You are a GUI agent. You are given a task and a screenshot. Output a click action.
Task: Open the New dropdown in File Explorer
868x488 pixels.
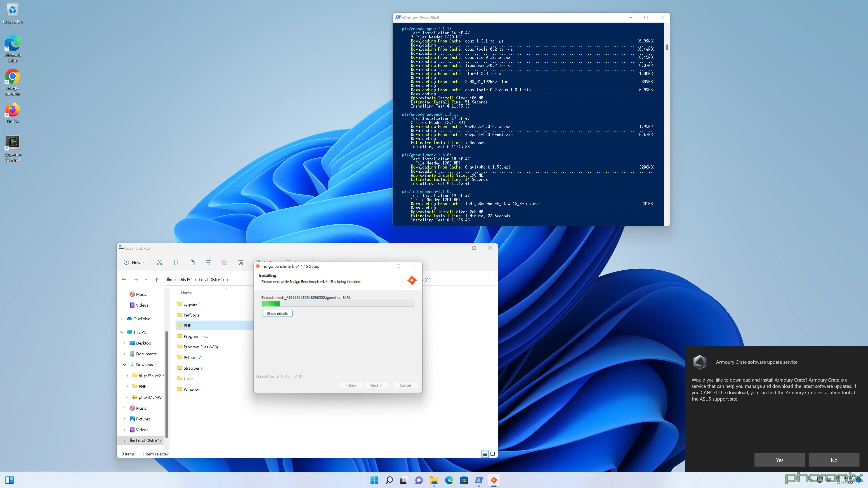click(134, 262)
